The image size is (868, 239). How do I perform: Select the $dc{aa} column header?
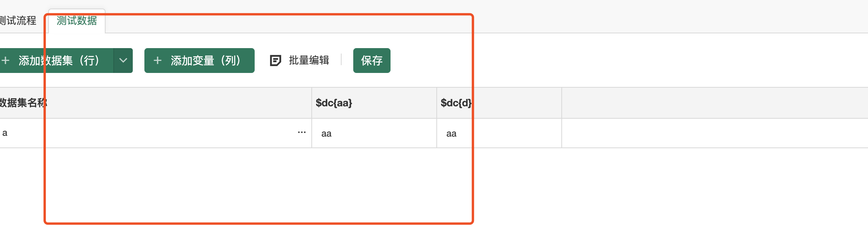click(374, 103)
